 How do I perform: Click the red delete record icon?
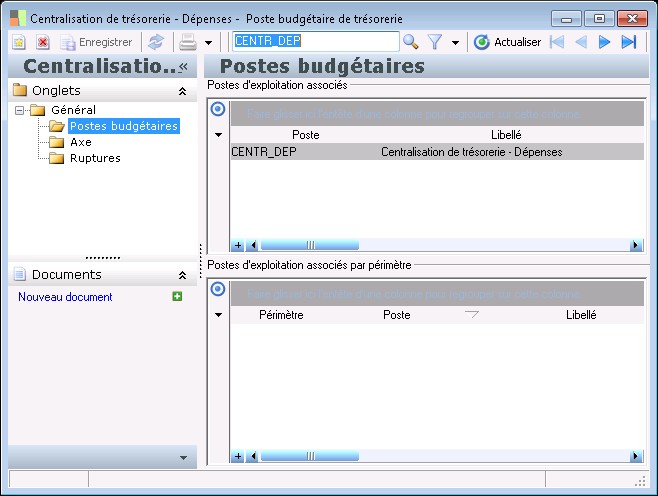43,42
